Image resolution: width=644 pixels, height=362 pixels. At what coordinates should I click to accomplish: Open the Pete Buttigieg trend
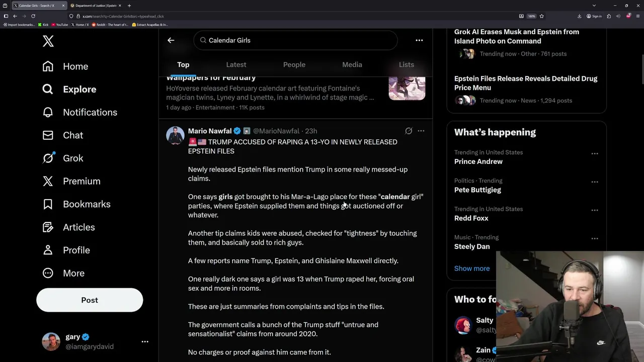coord(477,190)
